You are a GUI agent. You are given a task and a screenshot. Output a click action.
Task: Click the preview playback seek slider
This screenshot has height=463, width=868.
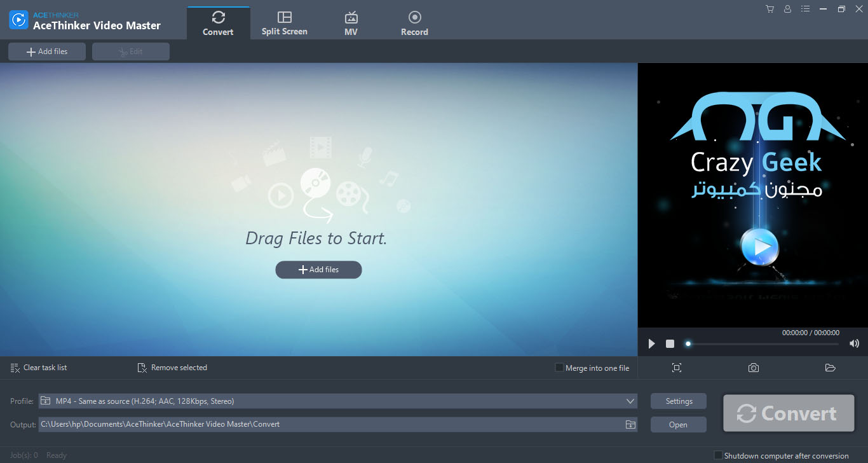point(763,344)
